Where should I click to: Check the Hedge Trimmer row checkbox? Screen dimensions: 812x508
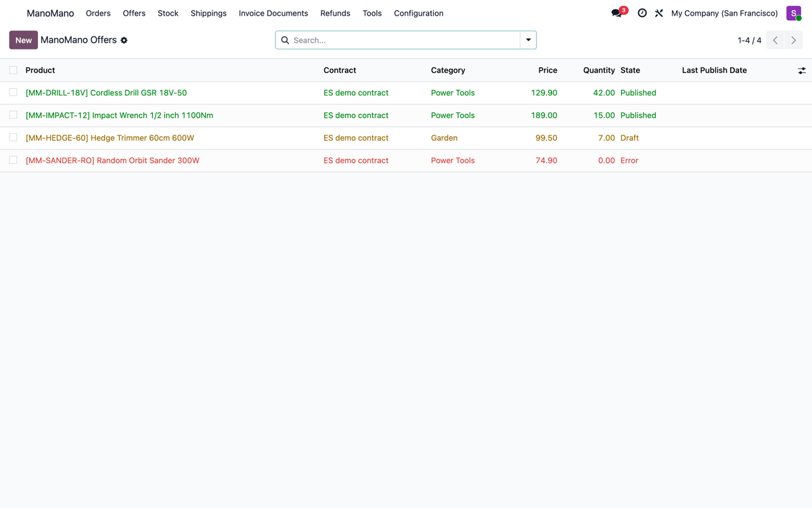point(13,137)
